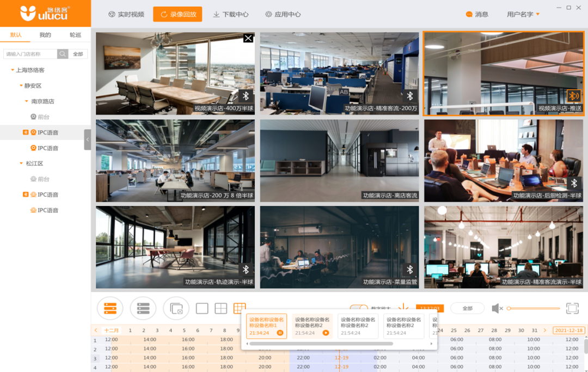This screenshot has width=588, height=372.
Task: Select the four-grid layout icon
Action: (x=221, y=308)
